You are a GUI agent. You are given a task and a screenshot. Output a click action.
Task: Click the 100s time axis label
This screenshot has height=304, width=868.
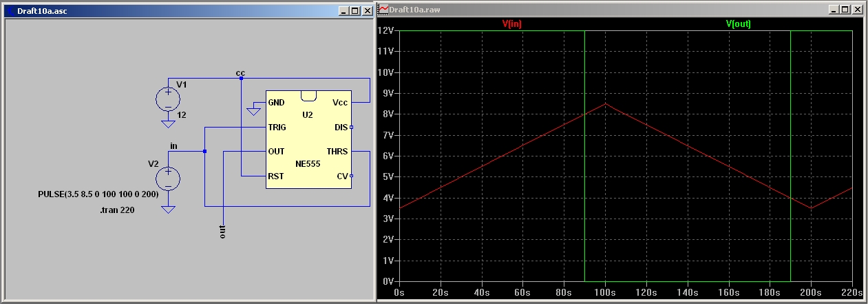coord(605,292)
